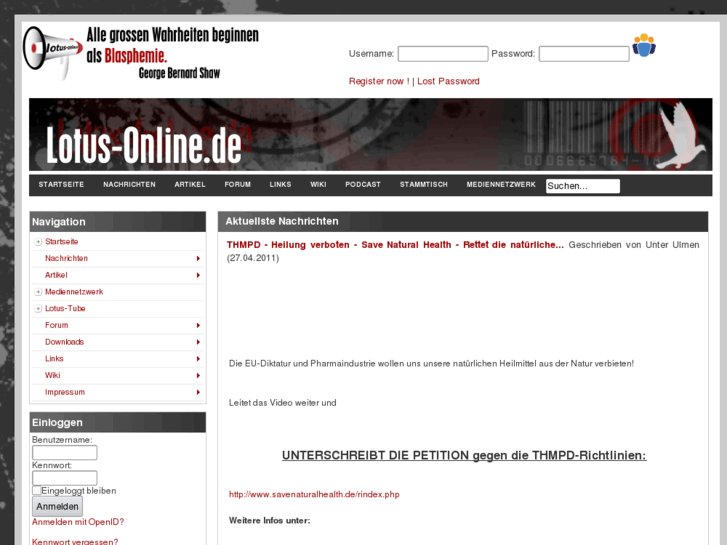Open WIKI in the top menu
The height and width of the screenshot is (545, 727).
pyautogui.click(x=319, y=185)
